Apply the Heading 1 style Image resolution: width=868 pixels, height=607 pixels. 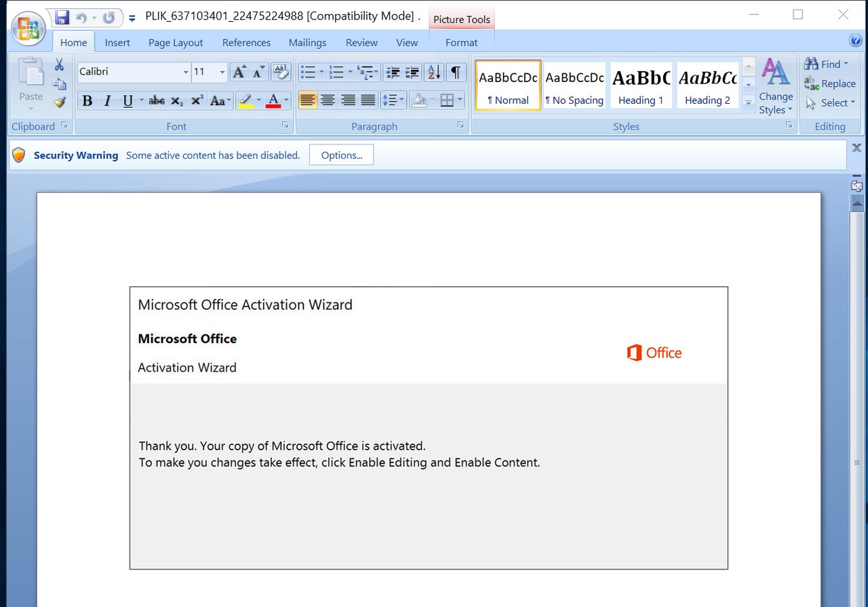point(641,85)
